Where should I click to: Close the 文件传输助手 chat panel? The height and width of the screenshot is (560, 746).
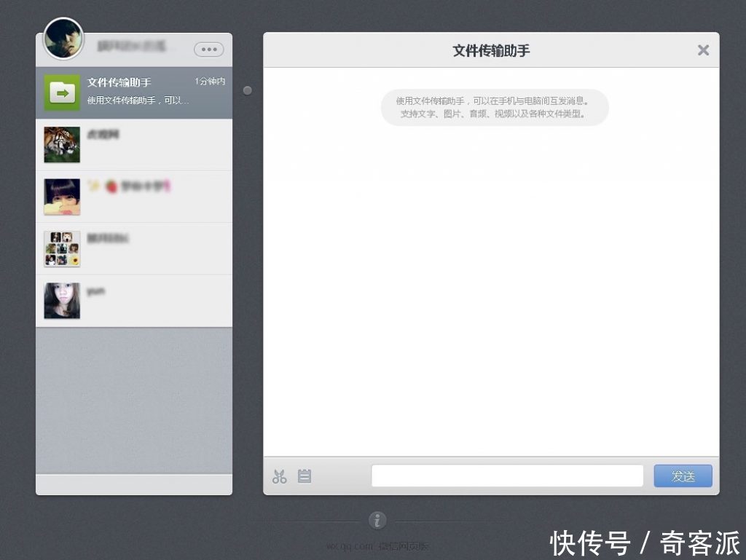pyautogui.click(x=702, y=50)
